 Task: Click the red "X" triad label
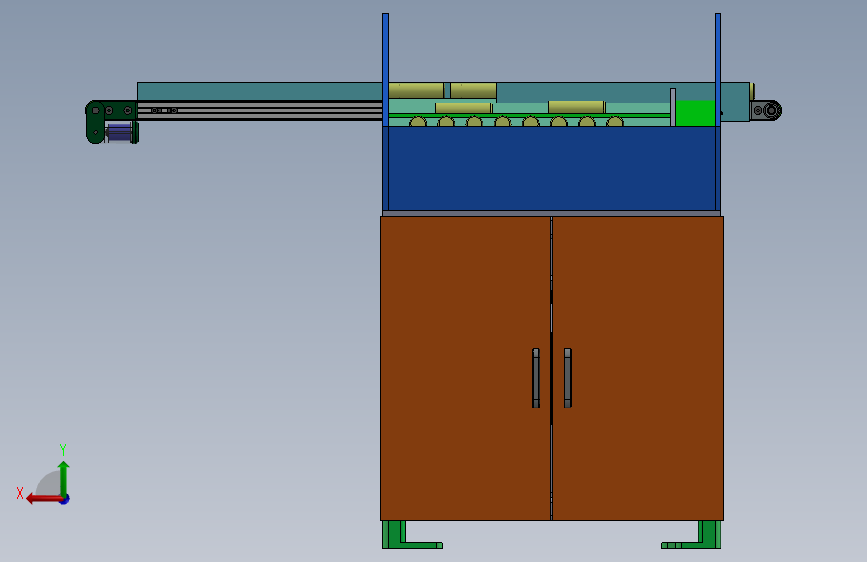20,493
